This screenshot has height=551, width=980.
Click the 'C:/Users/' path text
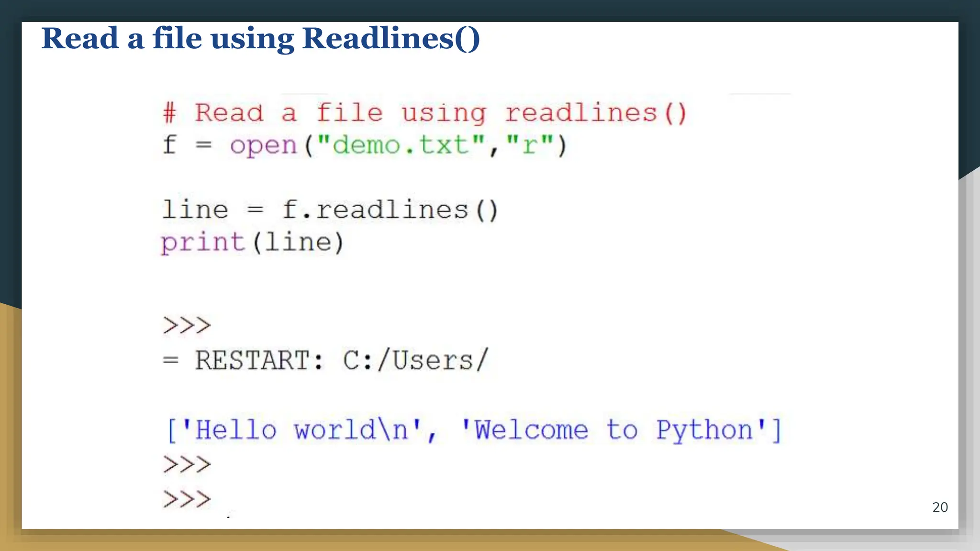[x=415, y=361]
